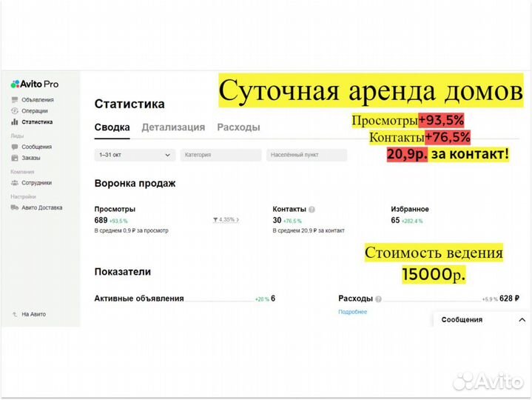
Task: Click the Объявления sidebar icon
Action: 15,99
